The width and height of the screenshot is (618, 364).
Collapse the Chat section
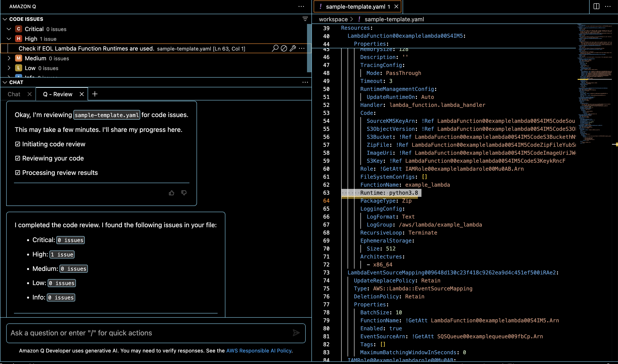(x=5, y=82)
